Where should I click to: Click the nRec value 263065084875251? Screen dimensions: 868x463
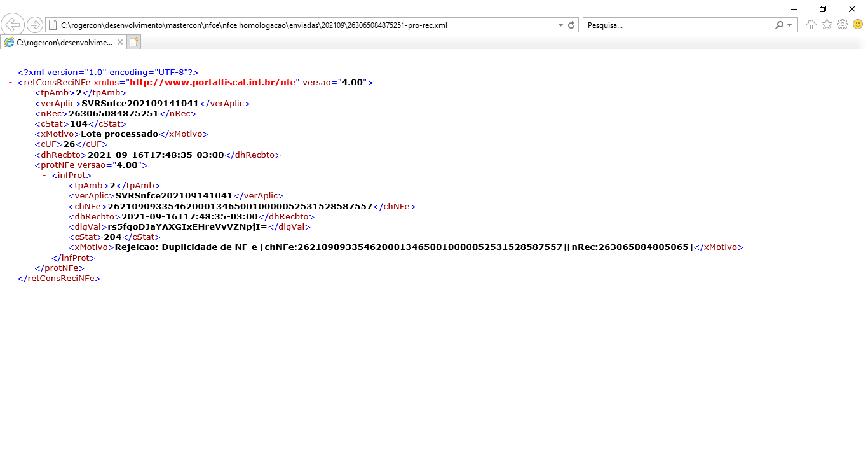[113, 113]
